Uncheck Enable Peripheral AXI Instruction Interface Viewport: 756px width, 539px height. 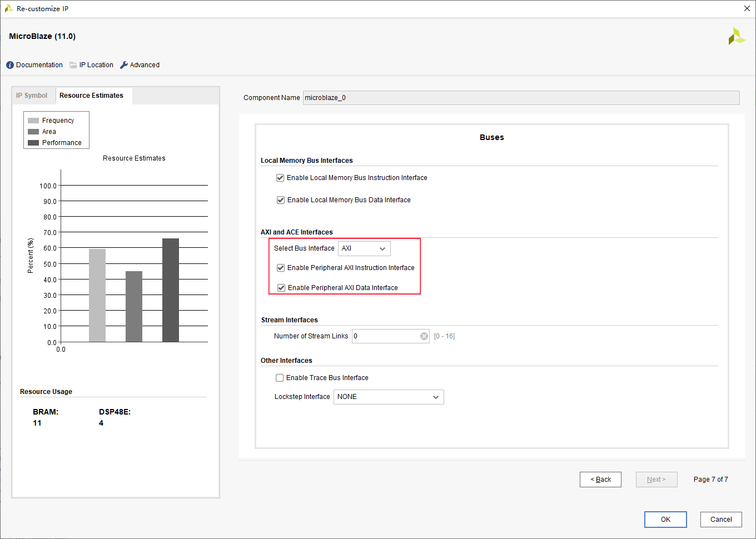281,268
